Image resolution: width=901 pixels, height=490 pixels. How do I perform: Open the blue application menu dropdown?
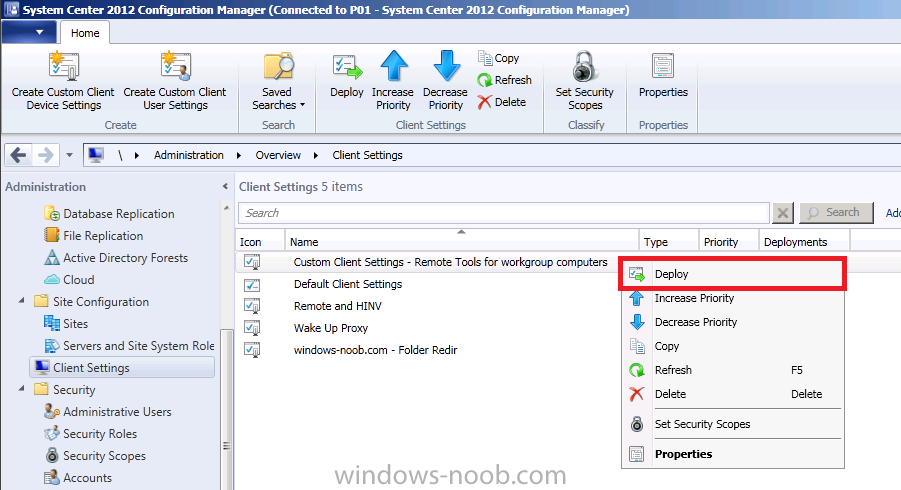click(29, 32)
